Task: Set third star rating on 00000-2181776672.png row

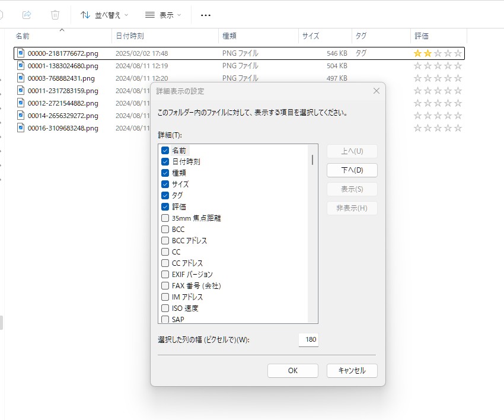Action: pyautogui.click(x=438, y=53)
